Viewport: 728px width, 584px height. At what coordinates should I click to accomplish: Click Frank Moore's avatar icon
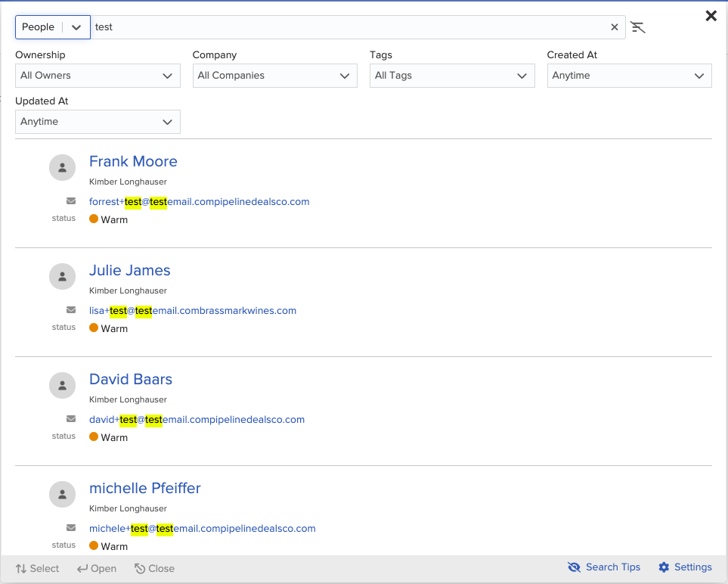[x=62, y=167]
